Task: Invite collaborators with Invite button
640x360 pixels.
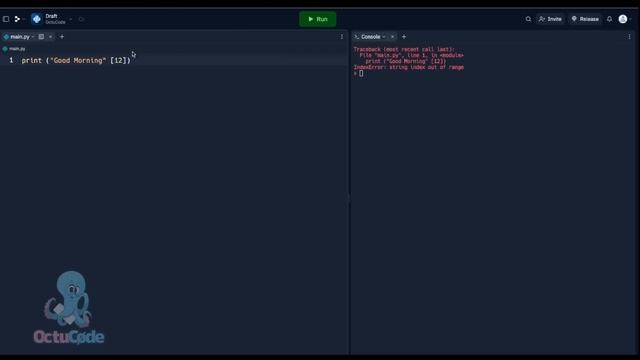Action: click(x=550, y=19)
